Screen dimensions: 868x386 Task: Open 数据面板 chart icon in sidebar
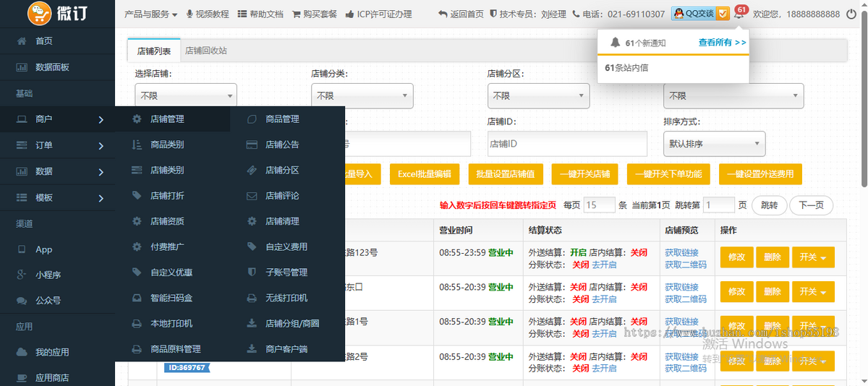coord(21,67)
